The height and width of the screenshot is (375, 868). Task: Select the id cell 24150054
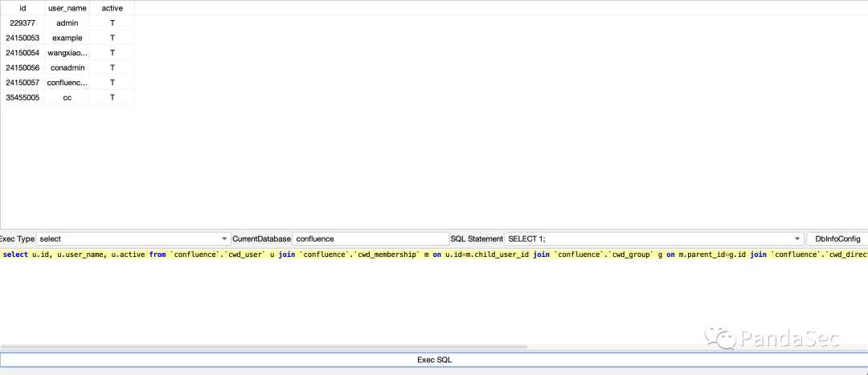(23, 52)
